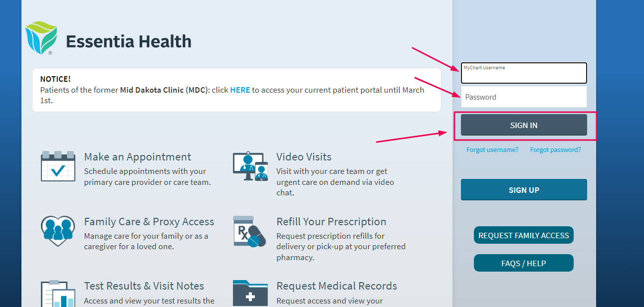Image resolution: width=644 pixels, height=307 pixels.
Task: Click the Test Results clipboard chart icon
Action: (x=58, y=294)
